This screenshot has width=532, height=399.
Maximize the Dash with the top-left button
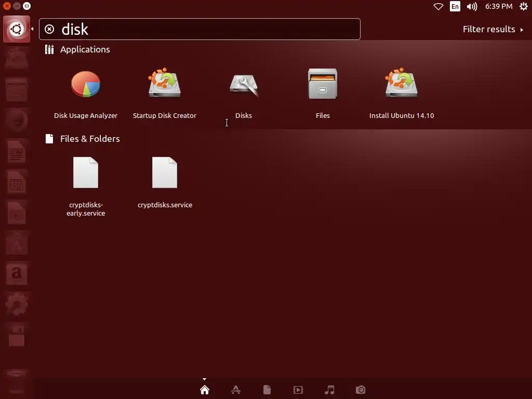(x=27, y=6)
